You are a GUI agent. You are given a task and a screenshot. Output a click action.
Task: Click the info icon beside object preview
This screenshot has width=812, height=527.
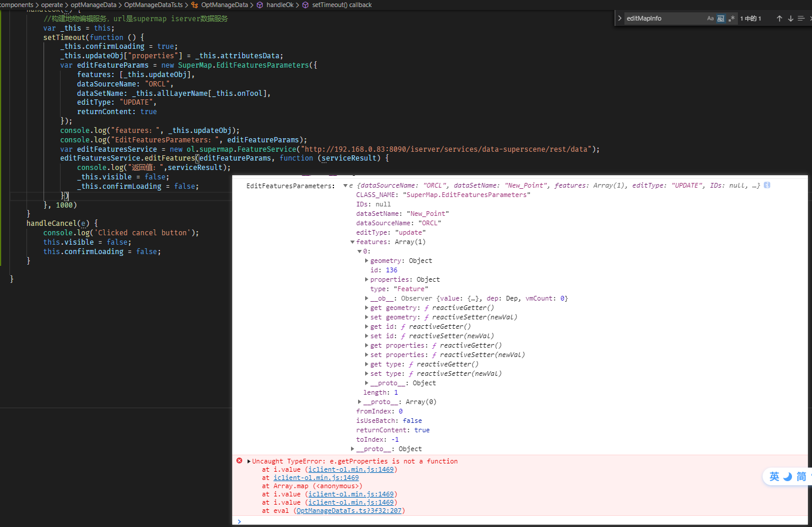[x=767, y=185]
